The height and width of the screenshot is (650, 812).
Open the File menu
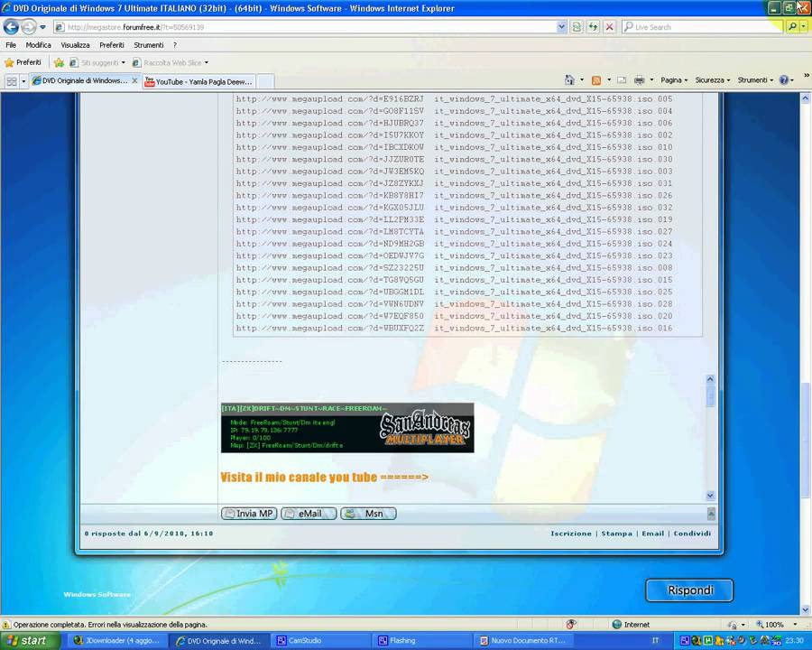click(11, 45)
